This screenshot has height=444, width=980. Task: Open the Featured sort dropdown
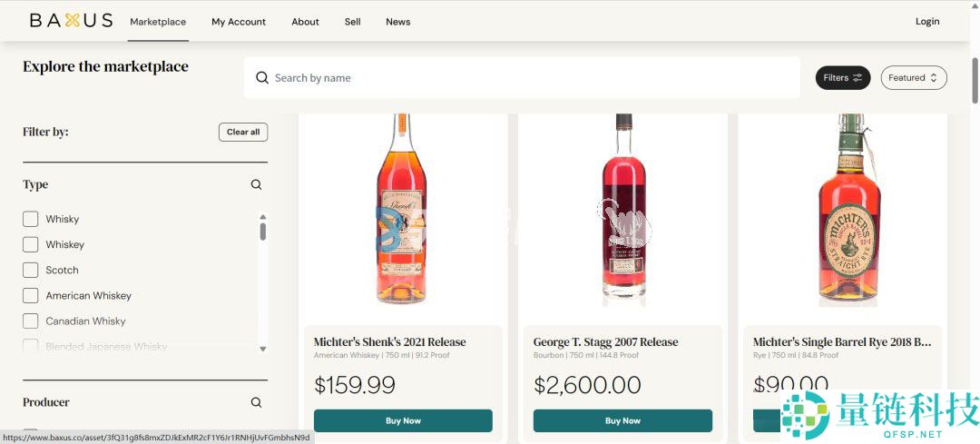click(913, 78)
